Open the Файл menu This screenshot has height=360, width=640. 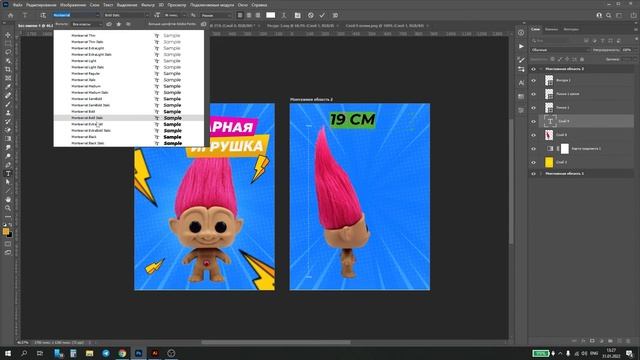tap(18, 5)
